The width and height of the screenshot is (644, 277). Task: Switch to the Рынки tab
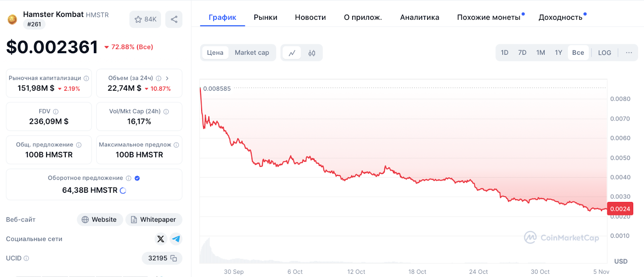tap(265, 17)
